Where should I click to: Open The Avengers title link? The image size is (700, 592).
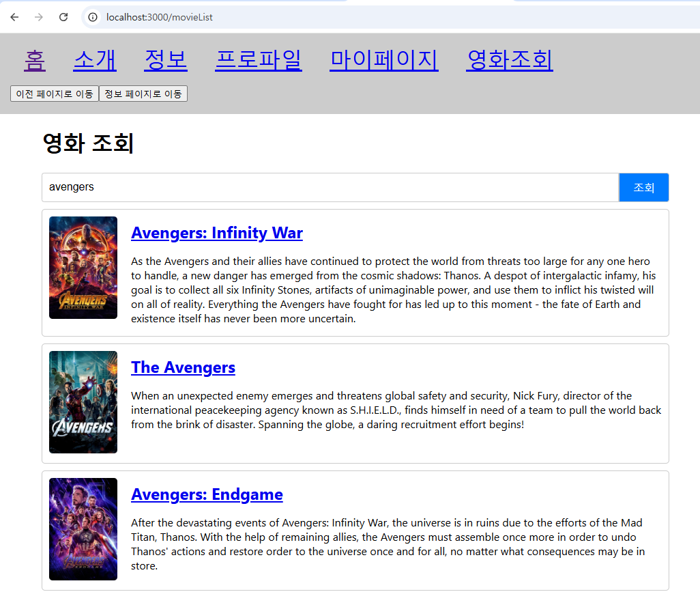coord(183,368)
